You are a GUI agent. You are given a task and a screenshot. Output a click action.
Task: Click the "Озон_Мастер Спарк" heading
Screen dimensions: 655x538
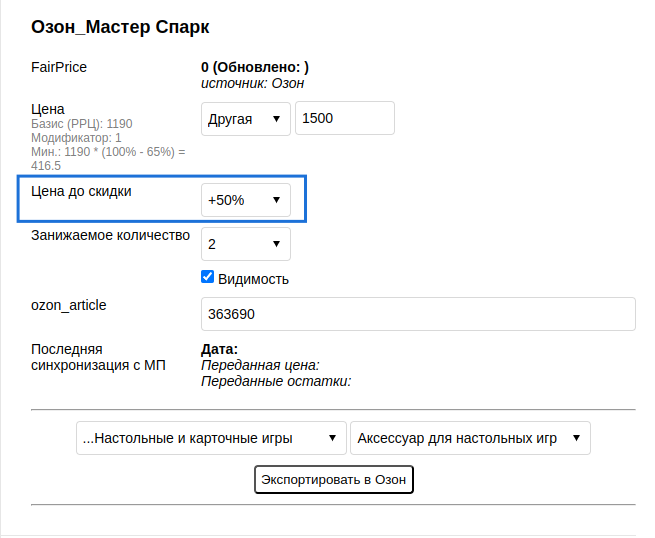[x=127, y=26]
